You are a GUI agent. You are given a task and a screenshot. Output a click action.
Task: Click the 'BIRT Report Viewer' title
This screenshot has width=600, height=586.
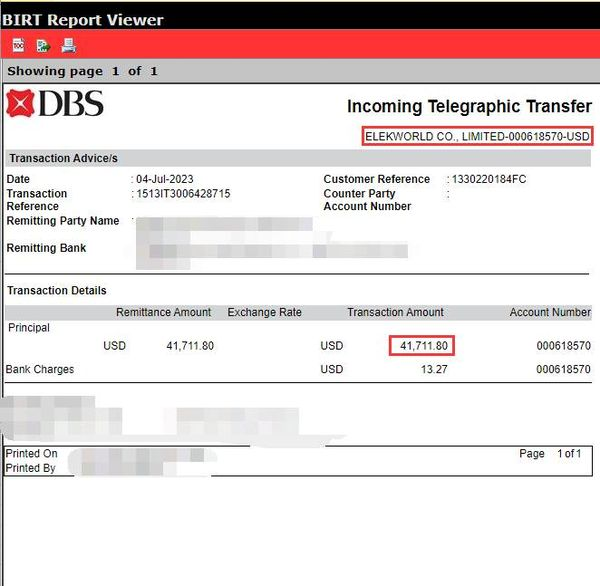pos(83,20)
